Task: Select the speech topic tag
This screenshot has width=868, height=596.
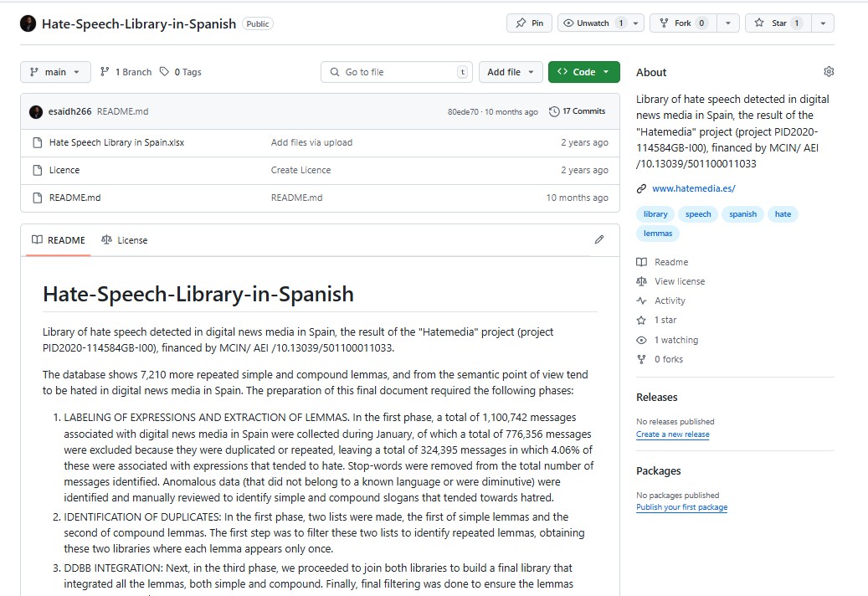Action: 698,214
